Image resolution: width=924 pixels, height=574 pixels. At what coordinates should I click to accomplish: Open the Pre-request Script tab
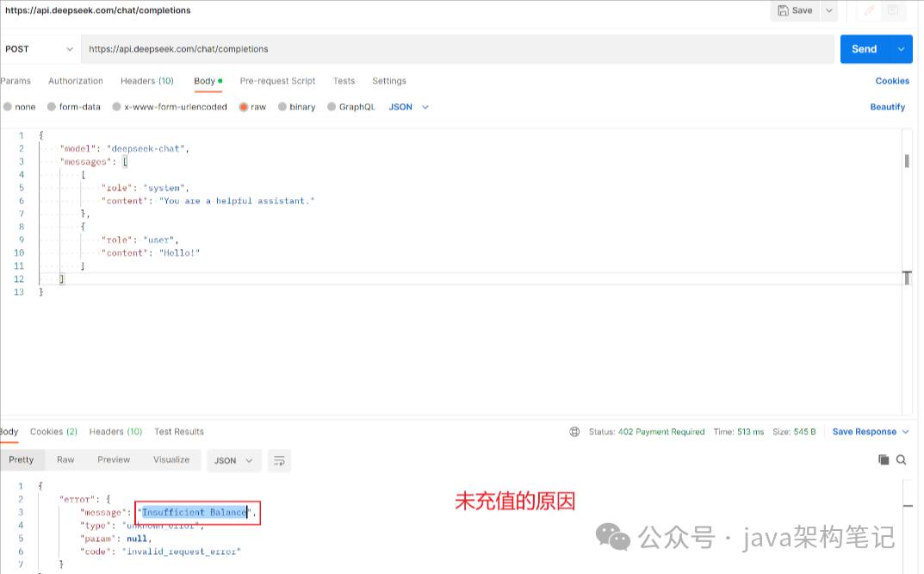277,81
